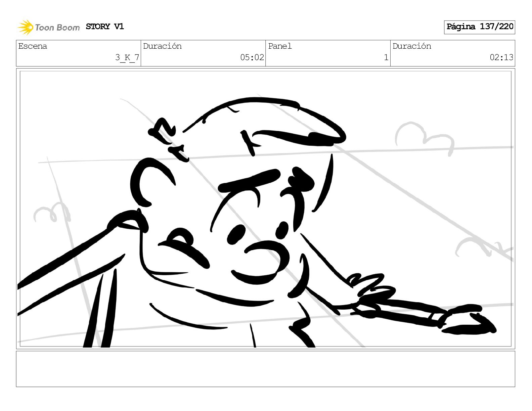532x411 pixels.
Task: Click the scene value 3_K_7
Action: click(127, 57)
